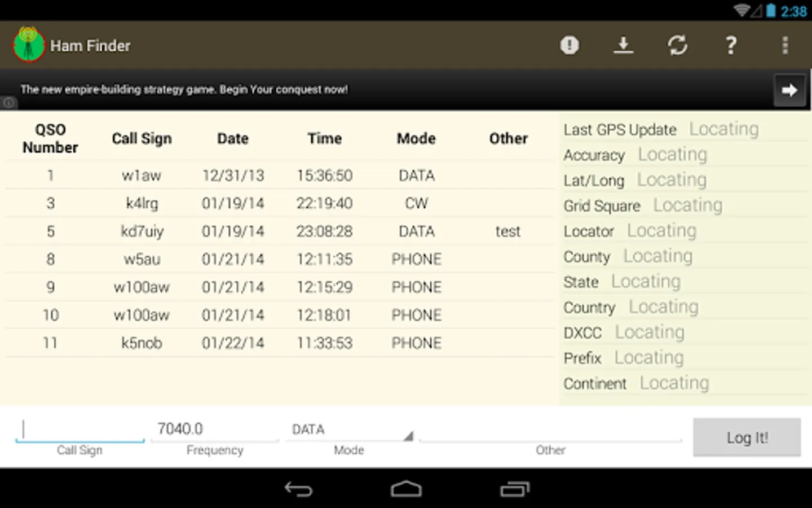
Task: Tap the Call Sign column header
Action: tap(142, 138)
